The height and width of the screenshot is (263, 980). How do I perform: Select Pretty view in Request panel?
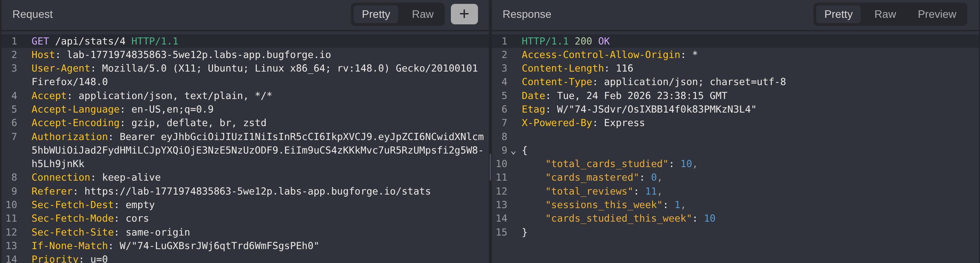375,14
